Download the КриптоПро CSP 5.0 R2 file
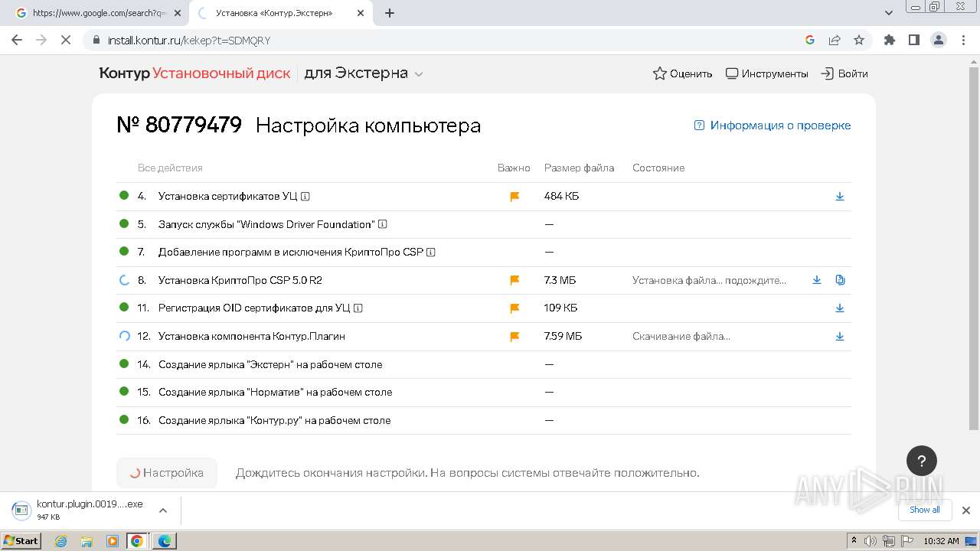The image size is (980, 551). pyautogui.click(x=817, y=280)
